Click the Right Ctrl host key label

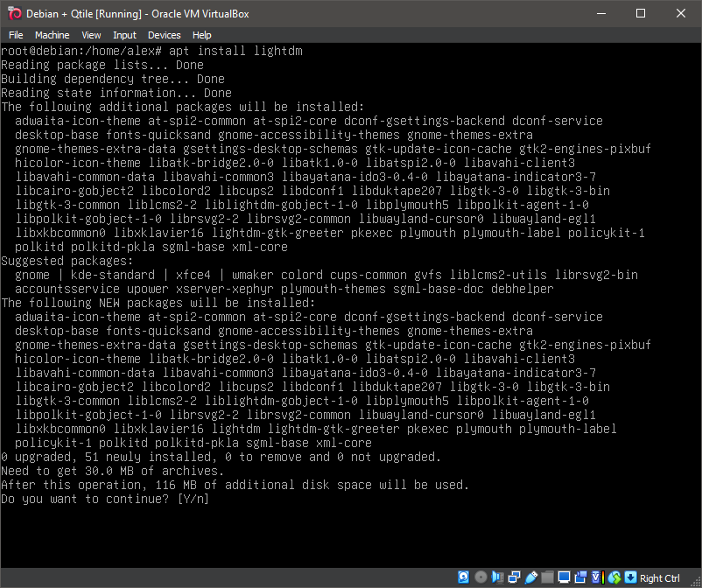coord(661,578)
